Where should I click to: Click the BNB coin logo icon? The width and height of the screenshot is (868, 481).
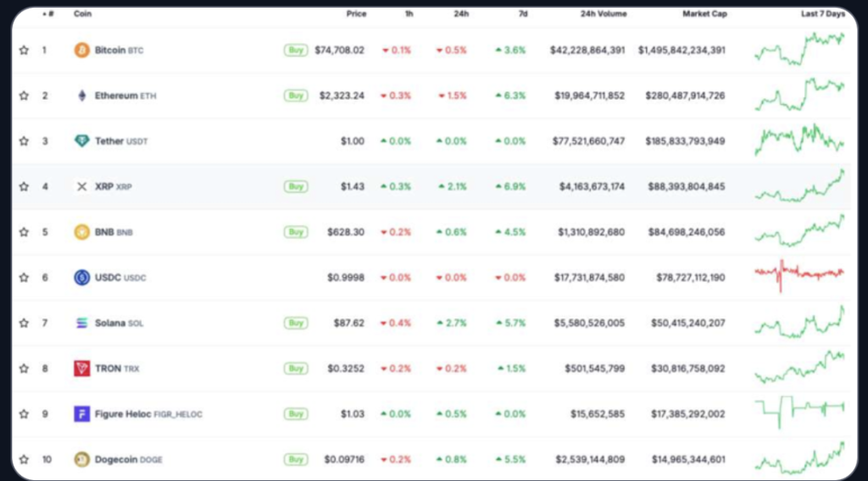pos(82,232)
